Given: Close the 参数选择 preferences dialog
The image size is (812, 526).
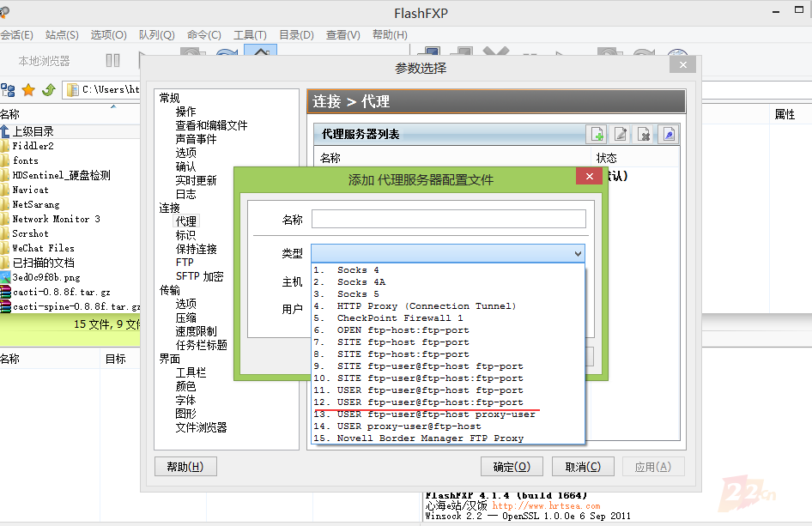Looking at the screenshot, I should [x=682, y=64].
